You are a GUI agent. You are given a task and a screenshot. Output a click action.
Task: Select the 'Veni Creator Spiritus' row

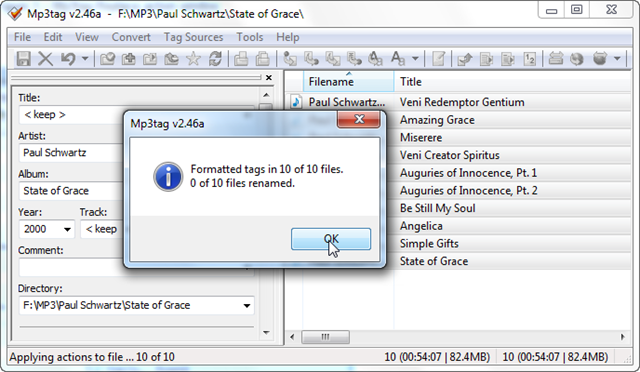click(x=449, y=155)
